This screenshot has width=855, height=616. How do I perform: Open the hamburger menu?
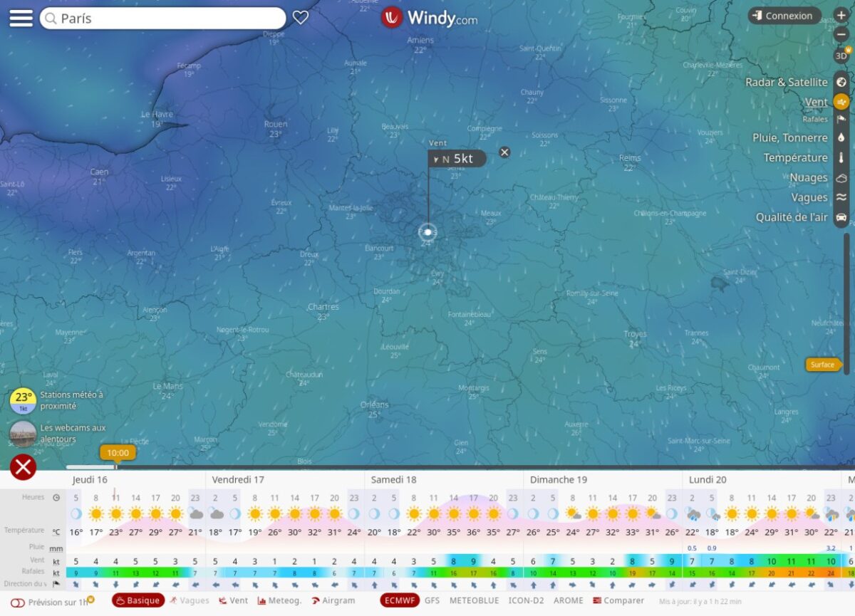click(21, 17)
